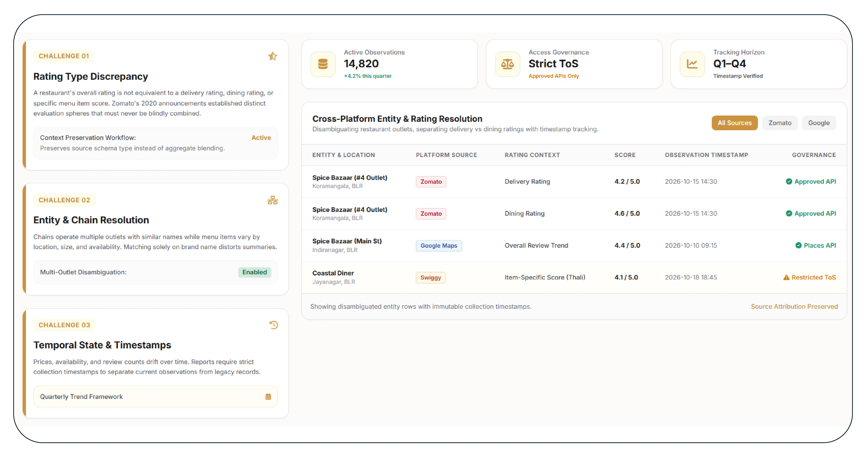Select Spice Bazaar (Main St) entity name
This screenshot has height=457, width=868.
click(x=347, y=241)
